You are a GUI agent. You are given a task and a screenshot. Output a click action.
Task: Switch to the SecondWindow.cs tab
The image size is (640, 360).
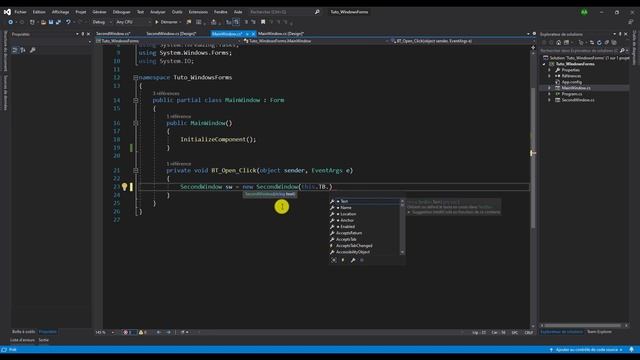click(x=113, y=34)
